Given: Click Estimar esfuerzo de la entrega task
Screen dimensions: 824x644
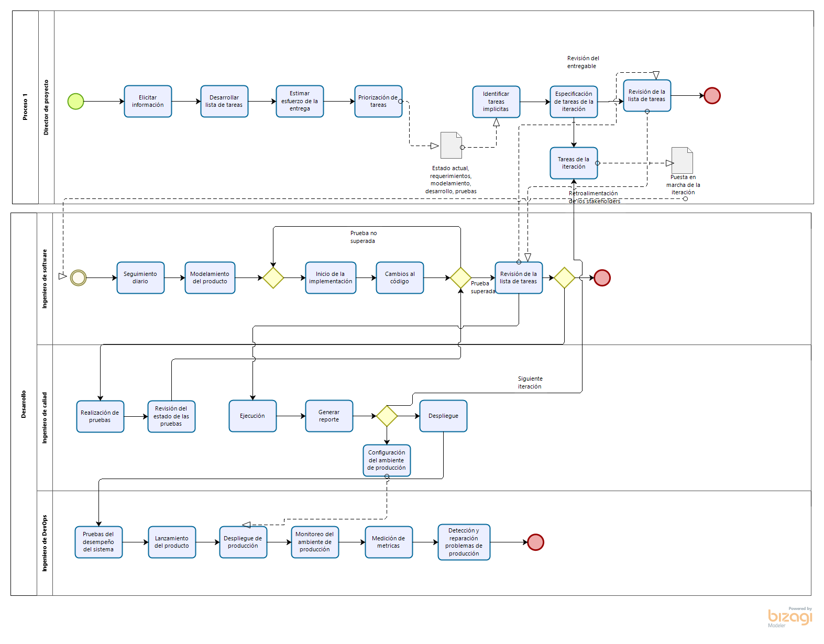Looking at the screenshot, I should click(x=300, y=101).
